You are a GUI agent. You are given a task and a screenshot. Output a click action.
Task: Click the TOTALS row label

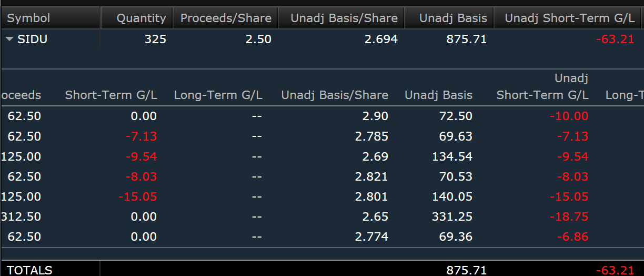coord(29,270)
